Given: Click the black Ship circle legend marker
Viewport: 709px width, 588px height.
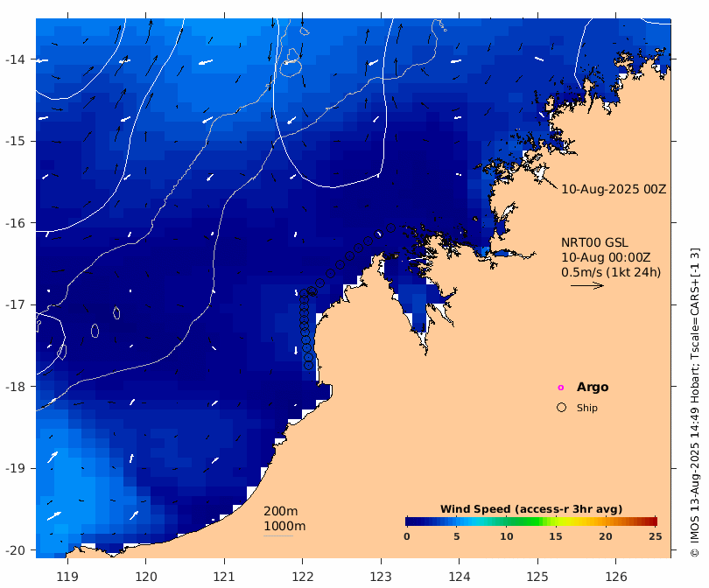Looking at the screenshot, I should click(x=561, y=408).
